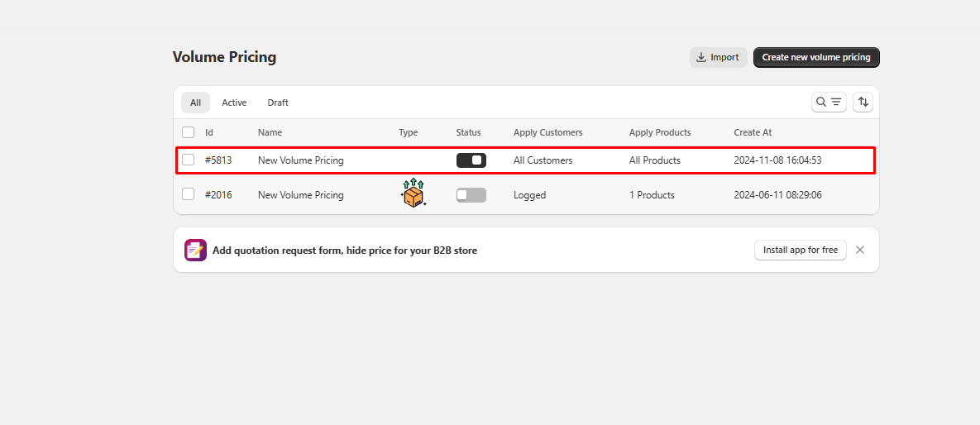Click Create new volume pricing button

coord(815,57)
